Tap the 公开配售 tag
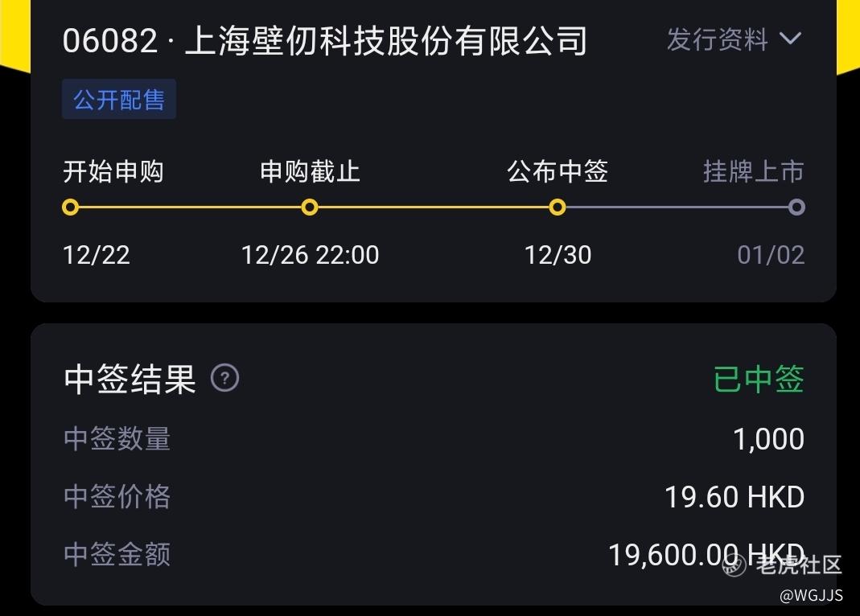Screen dimensions: 860x616 pos(119,100)
